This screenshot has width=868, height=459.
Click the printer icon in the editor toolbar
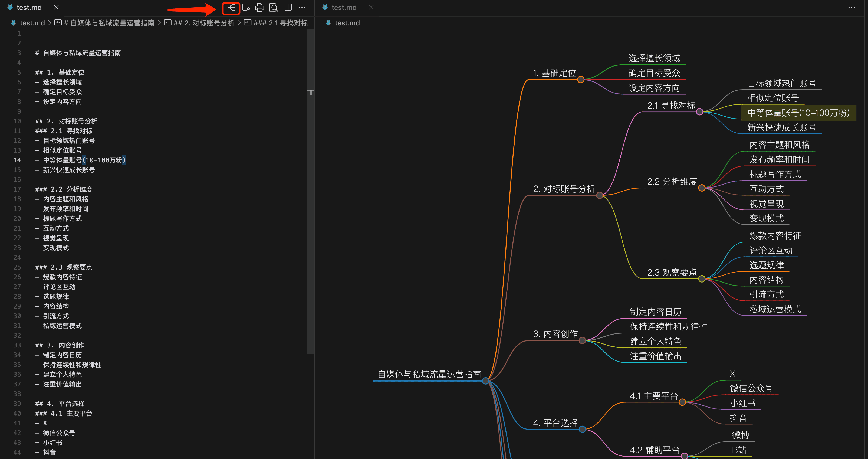260,7
